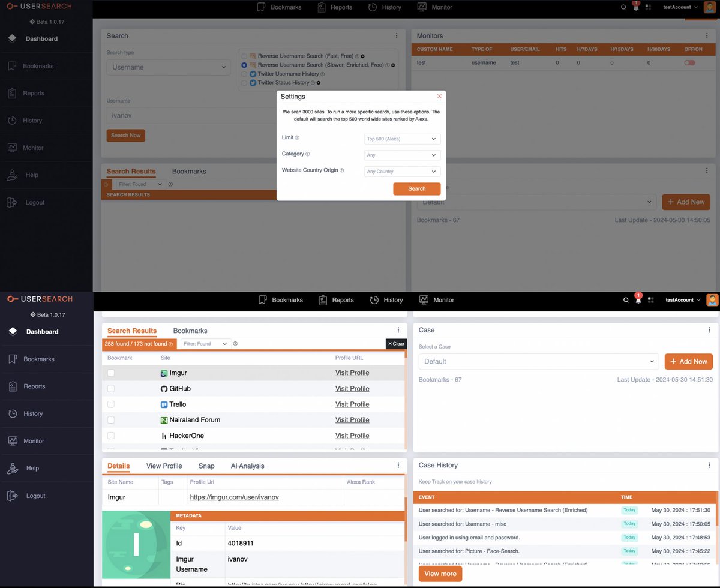Visit Profile link for GitHub row
The image size is (720, 588).
pyautogui.click(x=352, y=389)
